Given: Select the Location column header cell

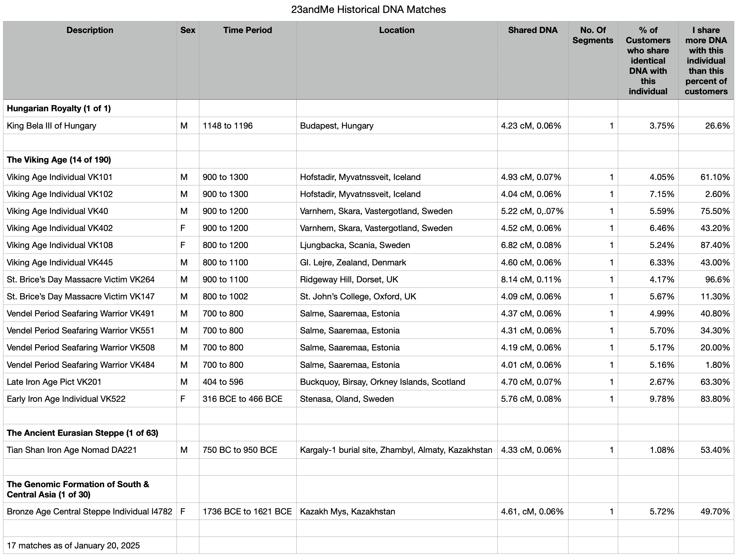Looking at the screenshot, I should (x=397, y=30).
